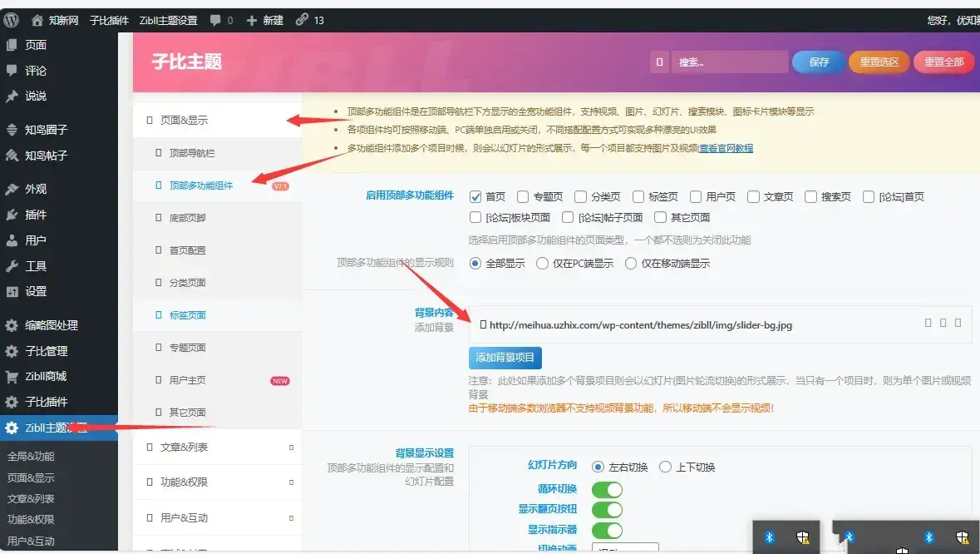Toggle the 显示指示器 switch

pos(608,530)
